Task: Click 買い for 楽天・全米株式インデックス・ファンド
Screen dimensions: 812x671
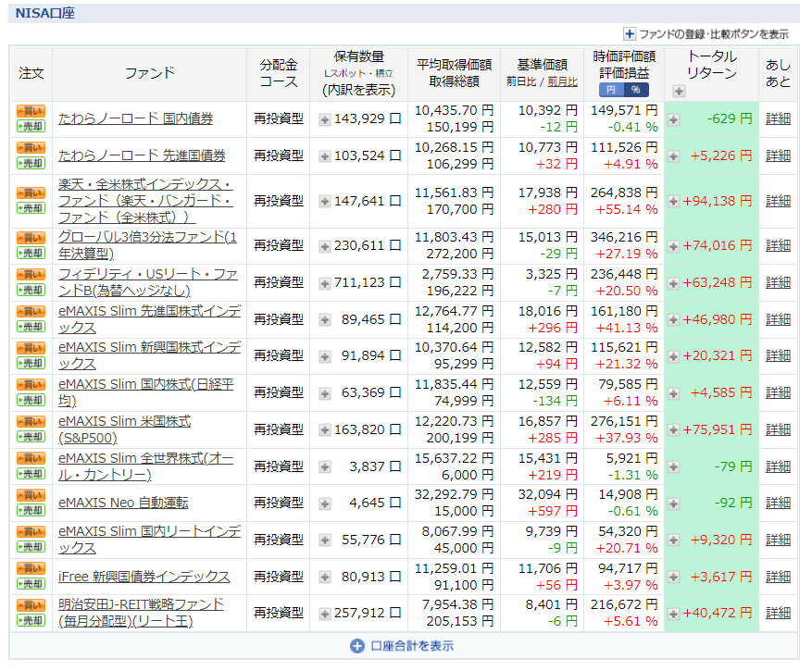Action: pos(31,193)
